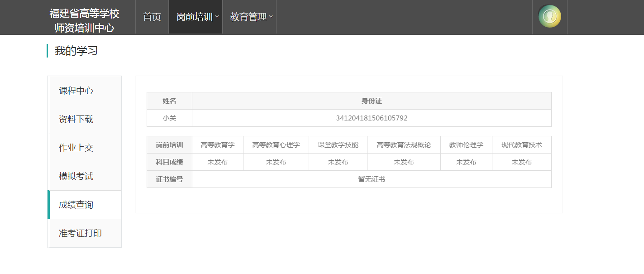
Task: Click the 高等教育心理学 subject cell
Action: tap(276, 145)
